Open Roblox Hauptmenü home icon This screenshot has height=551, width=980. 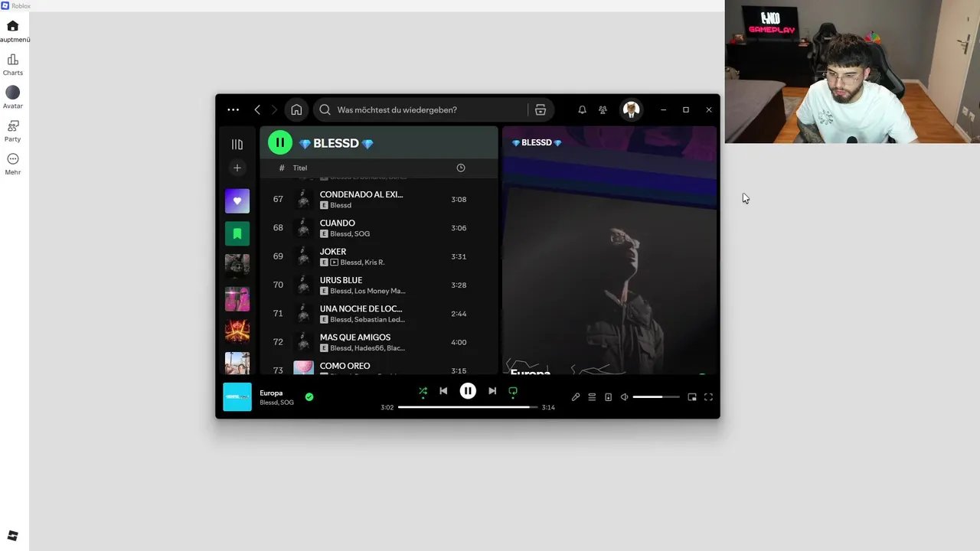[x=12, y=26]
